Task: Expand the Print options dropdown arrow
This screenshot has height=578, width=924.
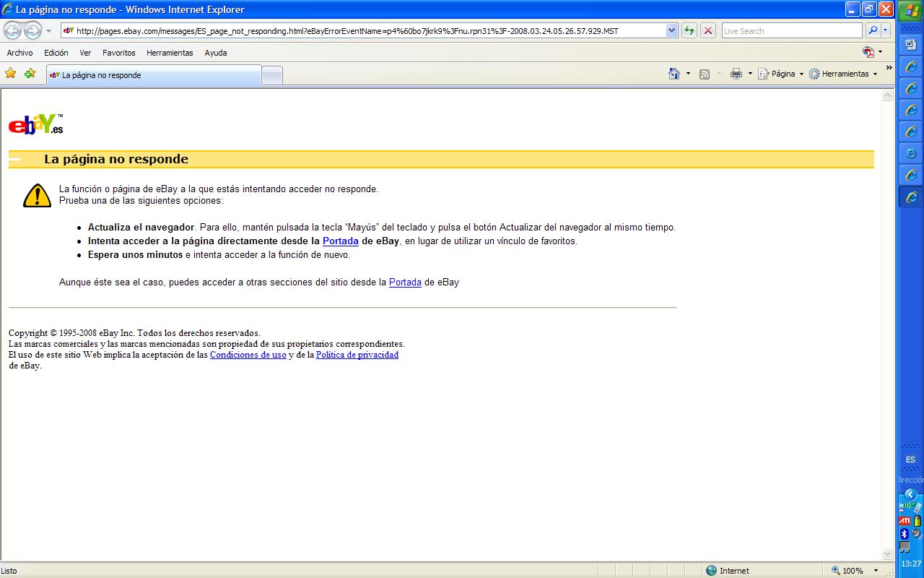Action: 750,74
